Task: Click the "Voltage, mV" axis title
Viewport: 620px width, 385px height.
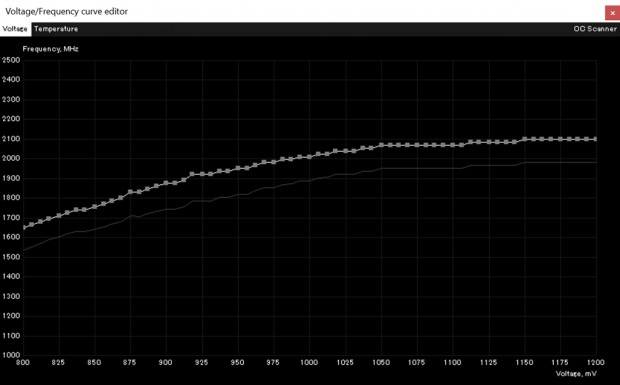Action: [x=576, y=374]
